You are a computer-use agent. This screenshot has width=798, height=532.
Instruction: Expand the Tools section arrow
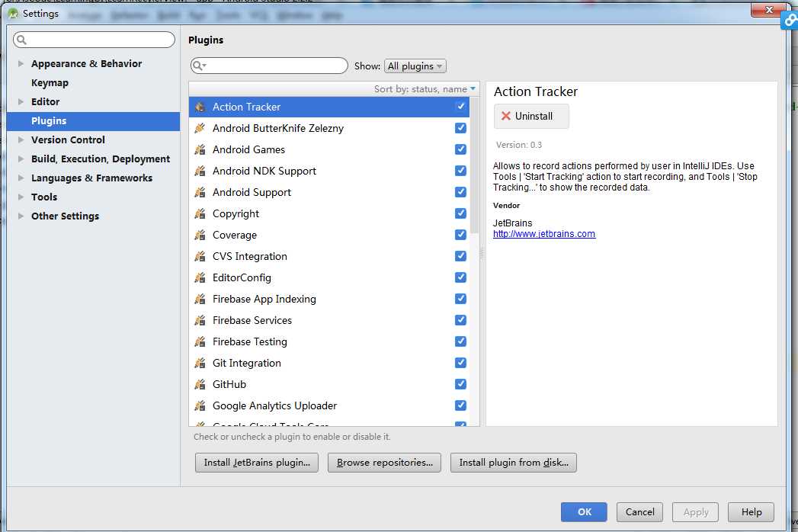coord(21,197)
